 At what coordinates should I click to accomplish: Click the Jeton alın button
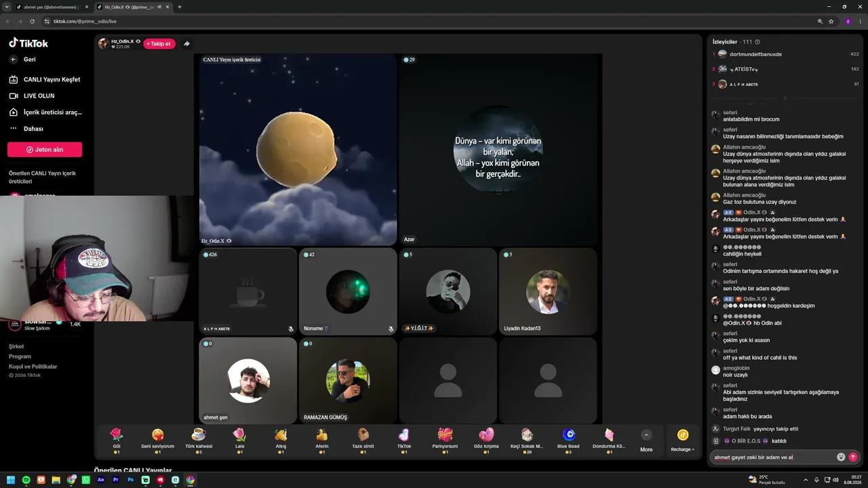(x=45, y=149)
